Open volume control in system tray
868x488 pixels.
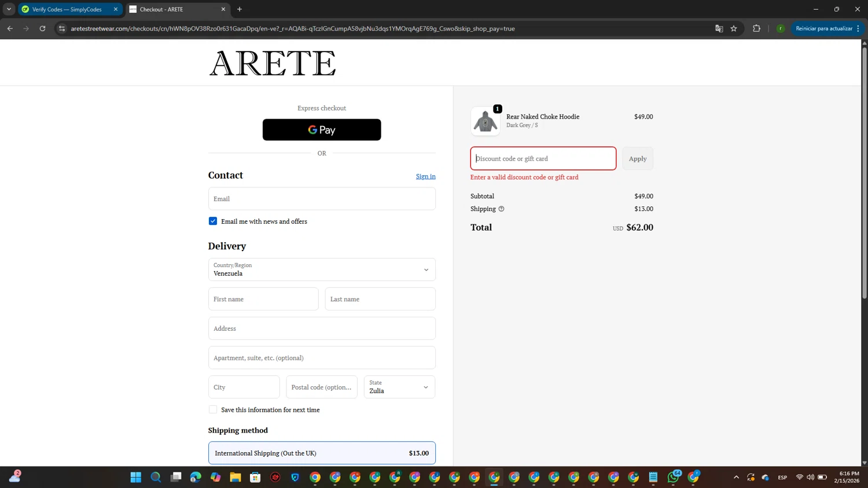(x=810, y=477)
